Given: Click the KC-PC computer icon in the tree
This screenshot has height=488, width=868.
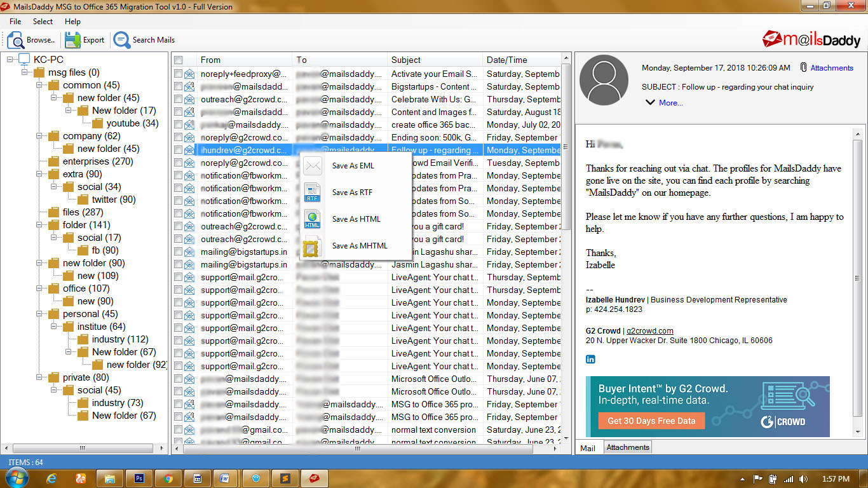Looking at the screenshot, I should tap(24, 60).
